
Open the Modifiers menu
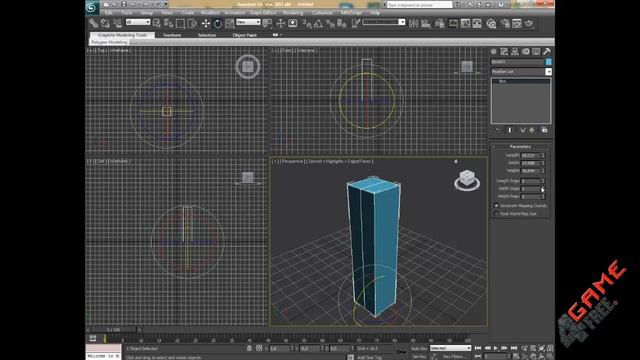(x=210, y=13)
